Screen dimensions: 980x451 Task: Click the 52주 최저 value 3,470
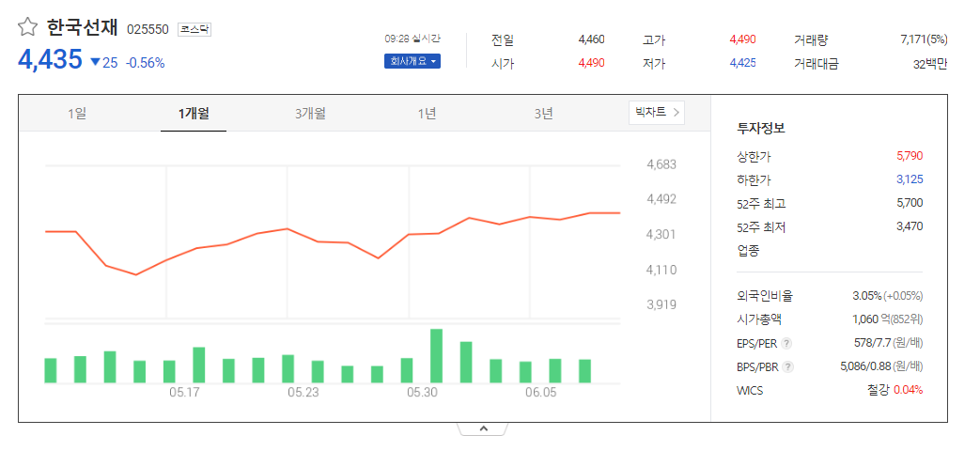tap(910, 226)
